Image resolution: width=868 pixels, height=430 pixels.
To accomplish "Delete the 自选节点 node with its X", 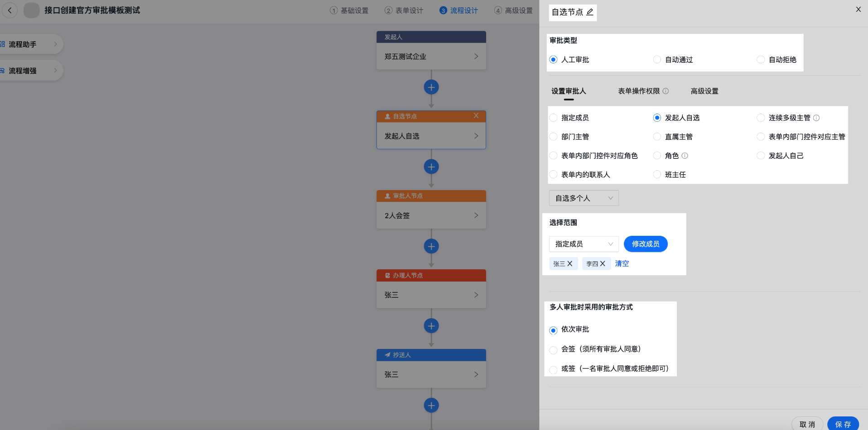I will tap(476, 116).
